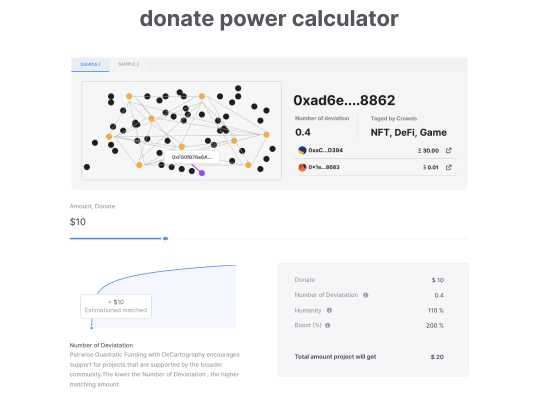The width and height of the screenshot is (552, 396).
Task: Click the donate amount slider handle
Action: (x=165, y=239)
